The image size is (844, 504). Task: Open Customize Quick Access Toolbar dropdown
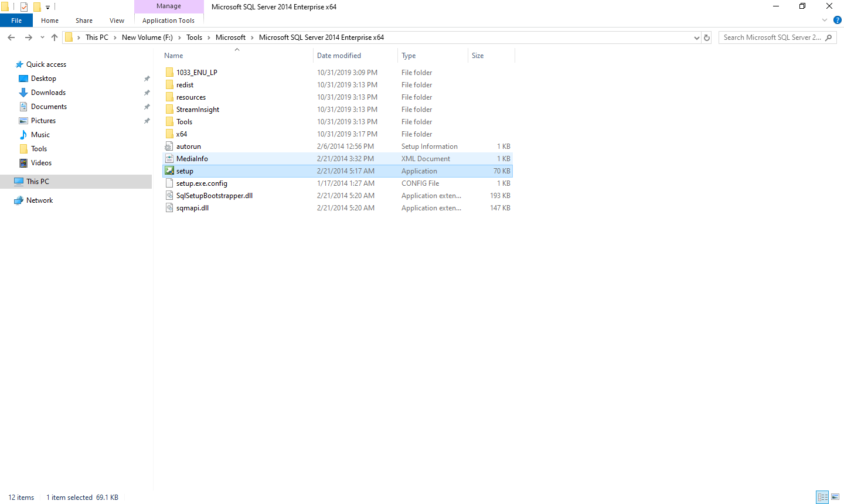click(x=47, y=8)
